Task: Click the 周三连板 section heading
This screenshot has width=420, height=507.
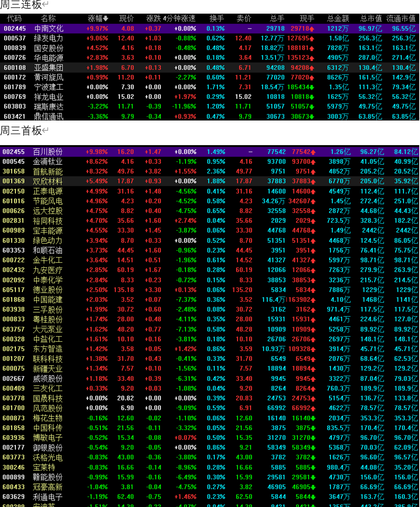Action: pyautogui.click(x=21, y=5)
